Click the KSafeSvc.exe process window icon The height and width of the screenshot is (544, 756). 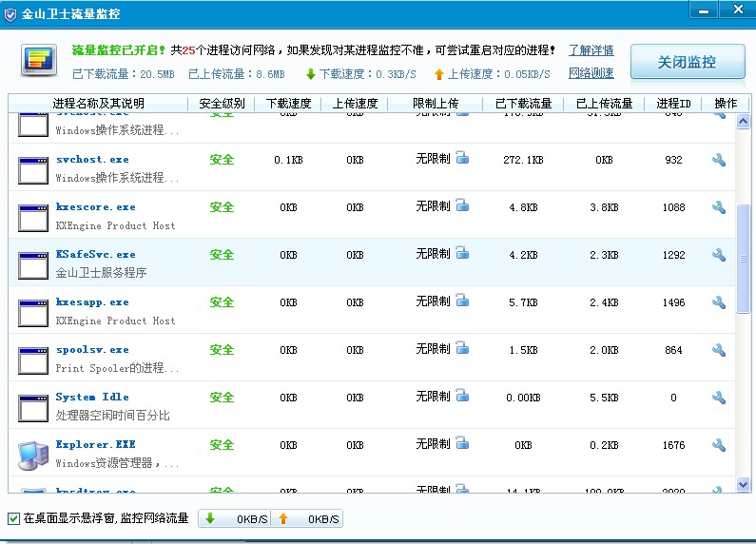pyautogui.click(x=33, y=265)
